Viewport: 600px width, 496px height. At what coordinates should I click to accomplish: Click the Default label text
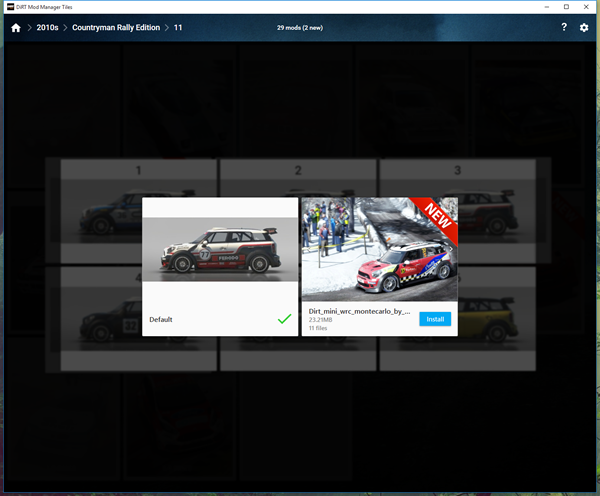(x=161, y=320)
